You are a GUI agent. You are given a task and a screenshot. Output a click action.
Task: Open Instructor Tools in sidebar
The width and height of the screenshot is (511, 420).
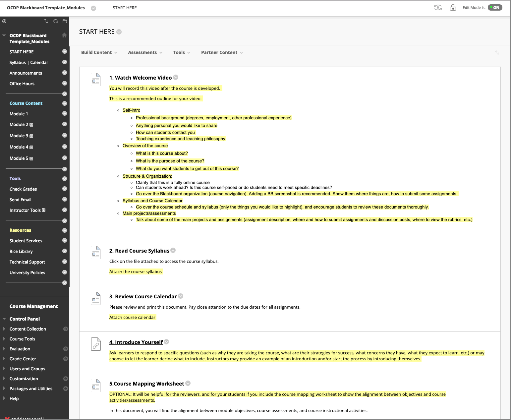[25, 210]
